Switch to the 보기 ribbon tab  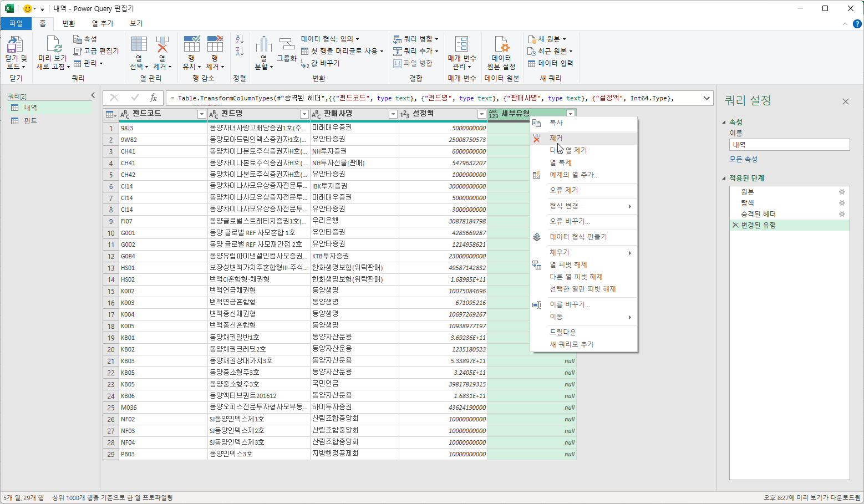136,23
